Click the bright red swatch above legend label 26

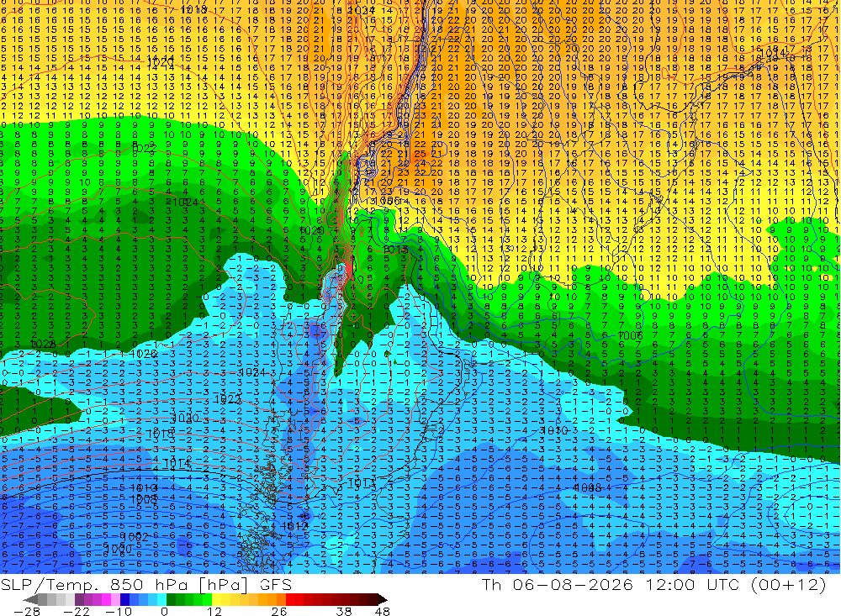tap(290, 599)
